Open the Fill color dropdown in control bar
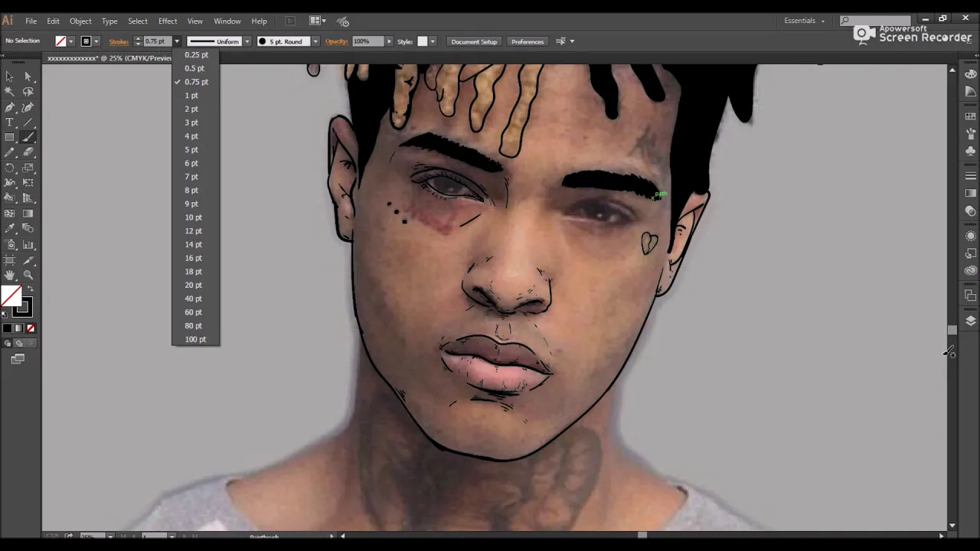Screen dimensions: 980x551 pos(71,41)
